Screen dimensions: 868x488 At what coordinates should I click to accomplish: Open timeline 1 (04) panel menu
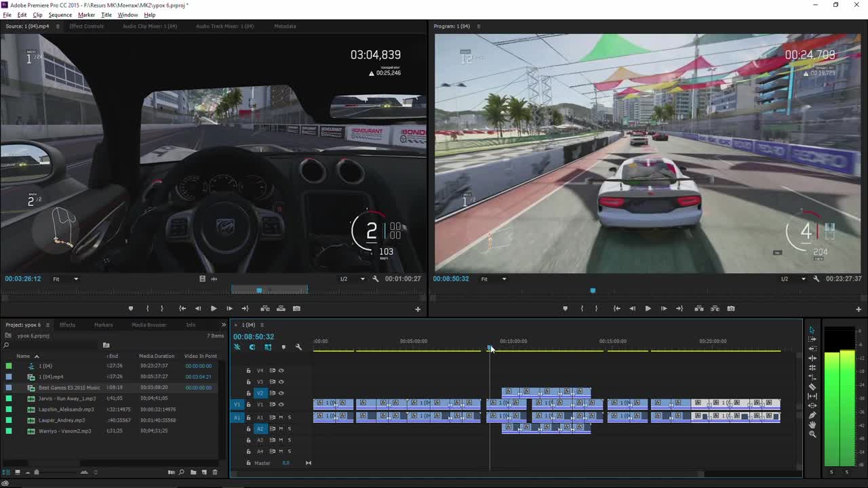[262, 325]
